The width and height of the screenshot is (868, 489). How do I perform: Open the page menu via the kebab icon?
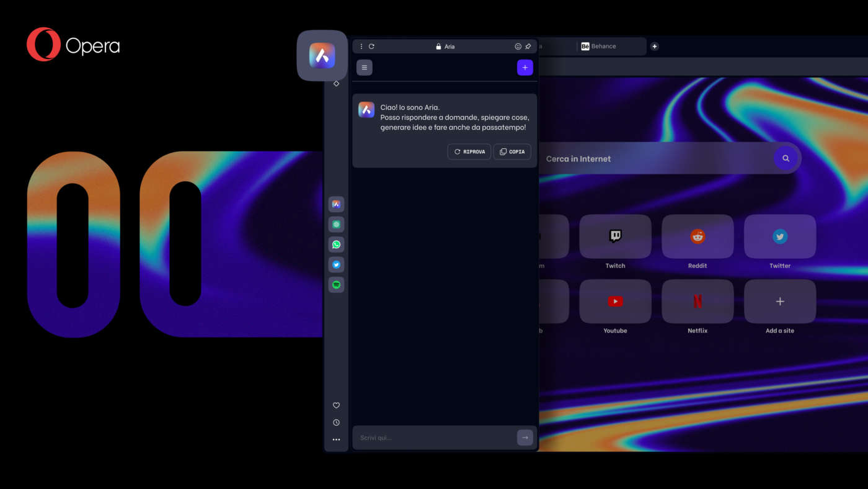coord(361,46)
